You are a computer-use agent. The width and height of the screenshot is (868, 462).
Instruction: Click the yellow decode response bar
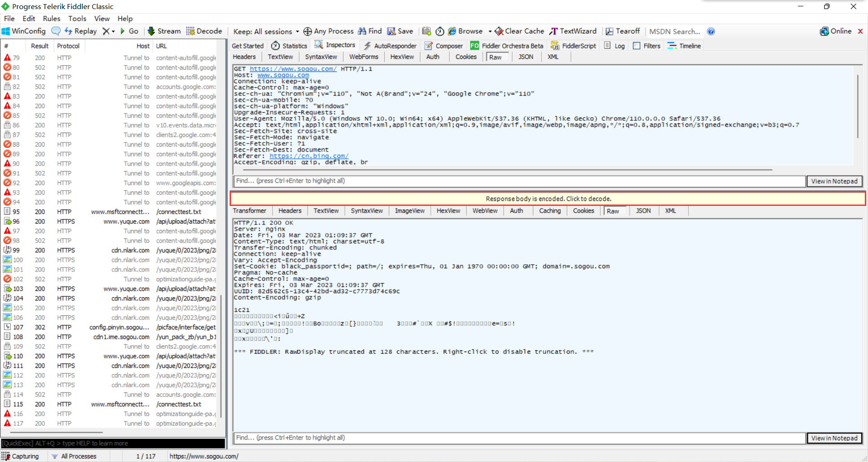548,199
